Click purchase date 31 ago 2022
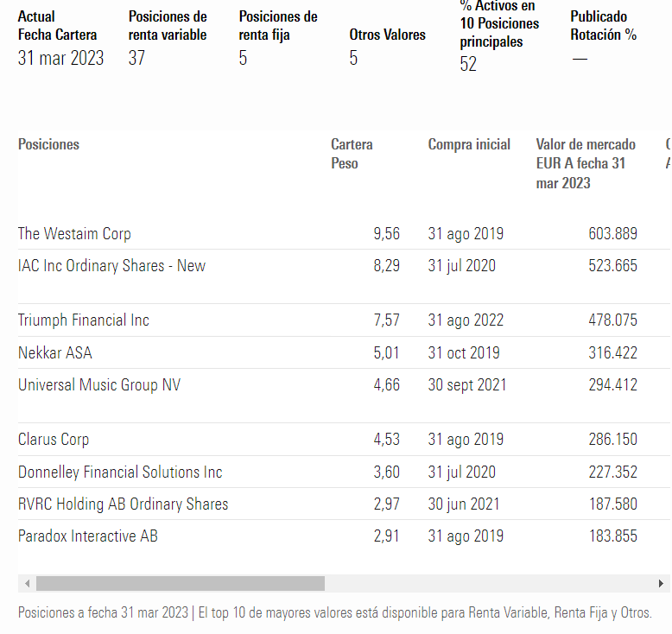672x634 pixels. click(x=466, y=320)
